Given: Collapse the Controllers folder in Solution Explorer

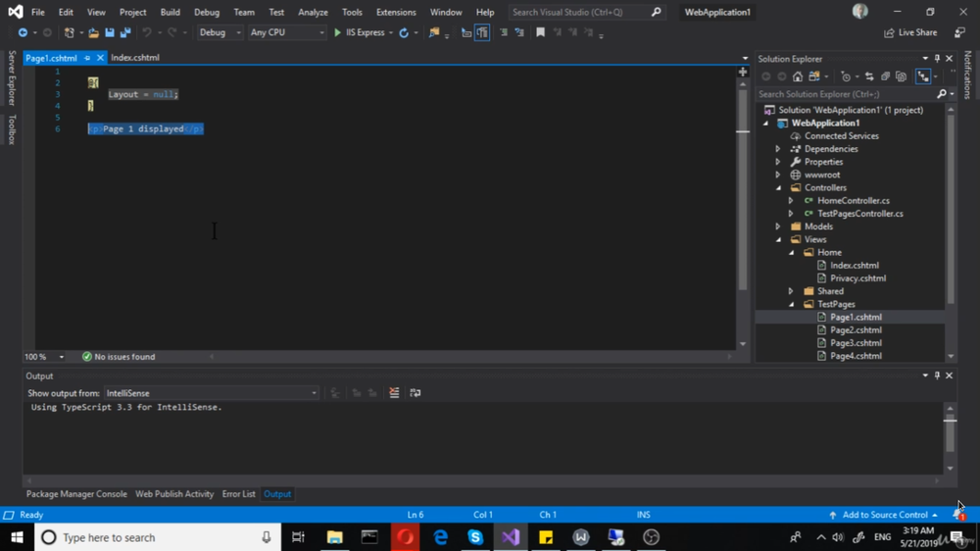Looking at the screenshot, I should [779, 187].
